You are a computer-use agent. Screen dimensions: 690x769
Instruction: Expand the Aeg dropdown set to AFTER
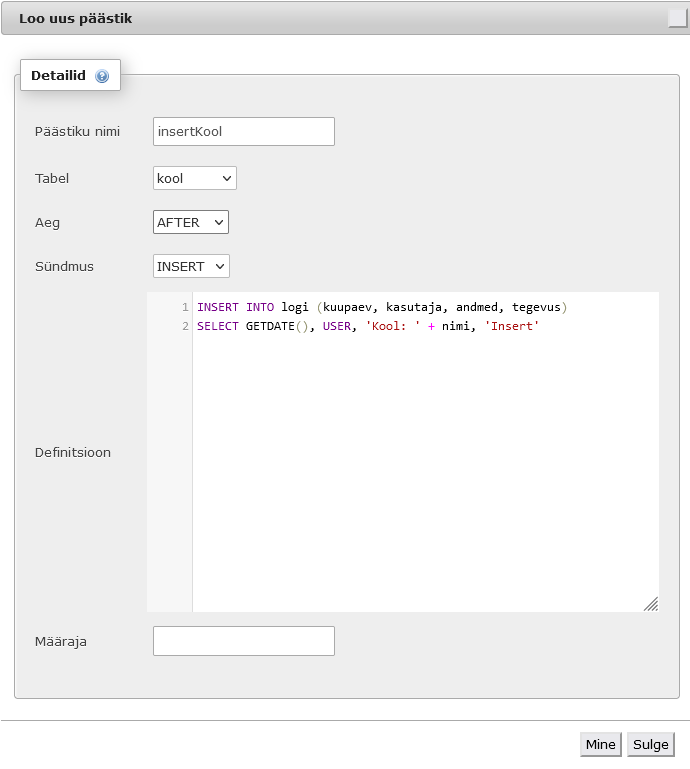191,222
